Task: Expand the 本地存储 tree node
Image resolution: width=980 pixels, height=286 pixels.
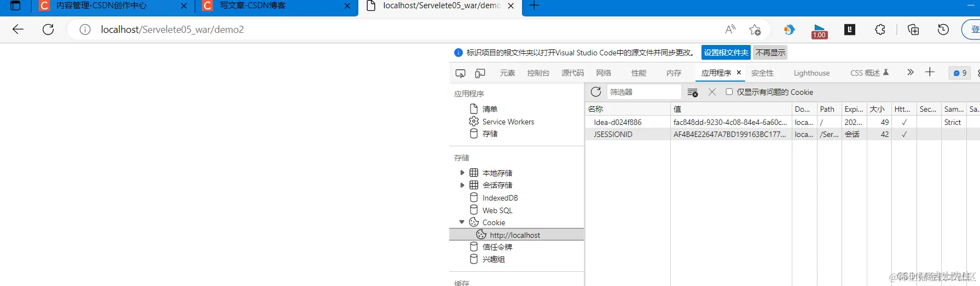Action: point(462,173)
